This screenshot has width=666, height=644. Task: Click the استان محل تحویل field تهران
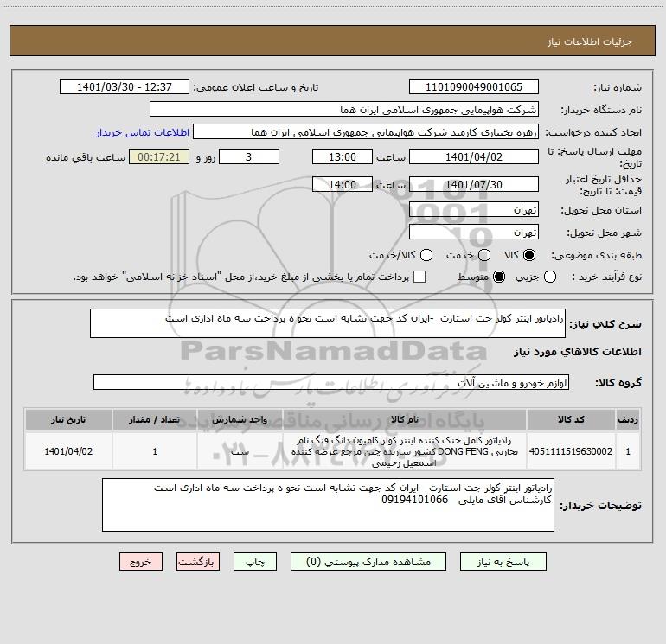(474, 210)
